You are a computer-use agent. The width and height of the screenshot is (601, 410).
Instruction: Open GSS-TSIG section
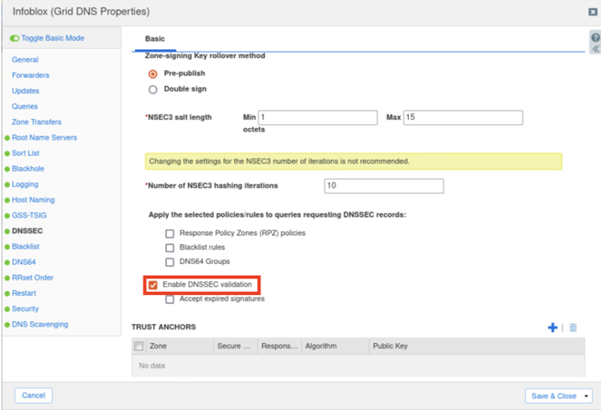point(29,215)
